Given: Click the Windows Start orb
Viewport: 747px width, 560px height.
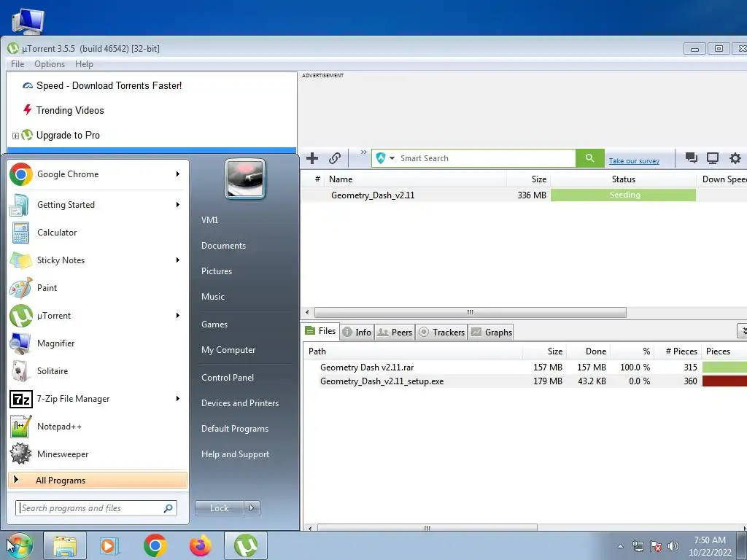Looking at the screenshot, I should click(x=19, y=545).
